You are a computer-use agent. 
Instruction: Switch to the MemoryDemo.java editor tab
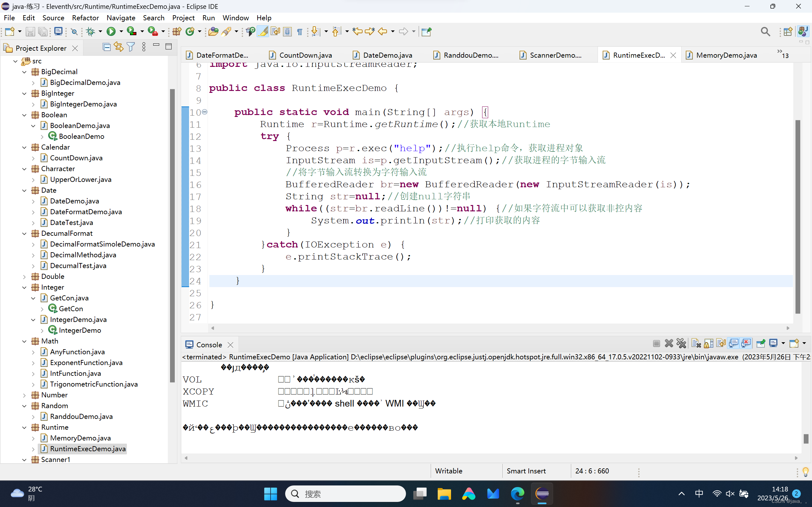[x=726, y=55]
